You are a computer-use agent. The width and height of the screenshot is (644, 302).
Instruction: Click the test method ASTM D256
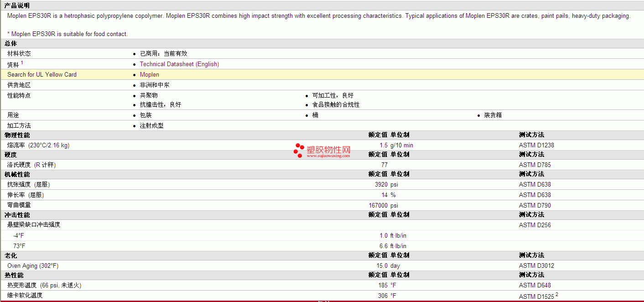pyautogui.click(x=535, y=225)
